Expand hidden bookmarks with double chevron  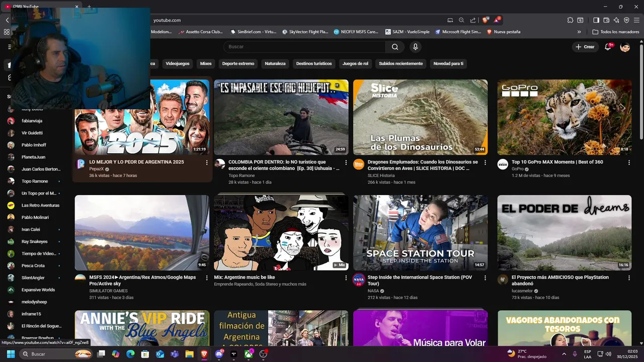579,32
